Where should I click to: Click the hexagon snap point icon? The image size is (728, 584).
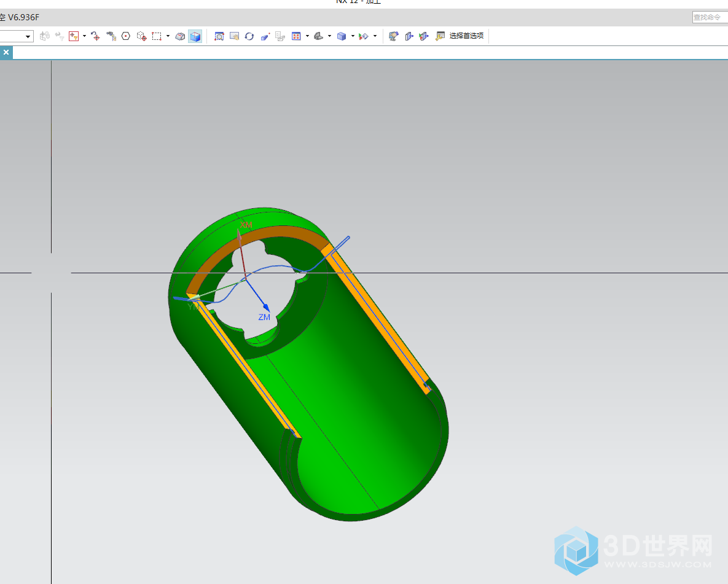(x=126, y=36)
